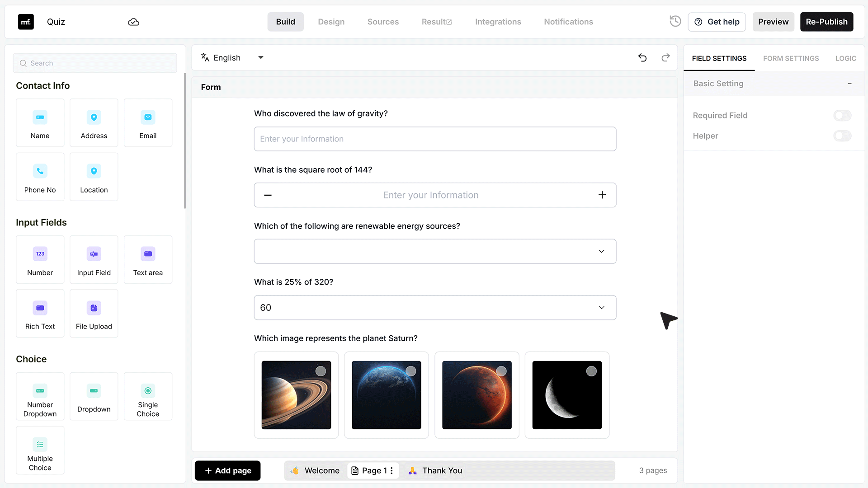
Task: Click the redo arrow icon
Action: (665, 57)
